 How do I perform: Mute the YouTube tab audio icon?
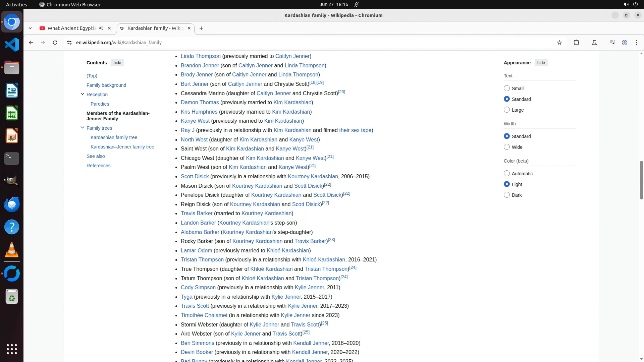[101, 28]
